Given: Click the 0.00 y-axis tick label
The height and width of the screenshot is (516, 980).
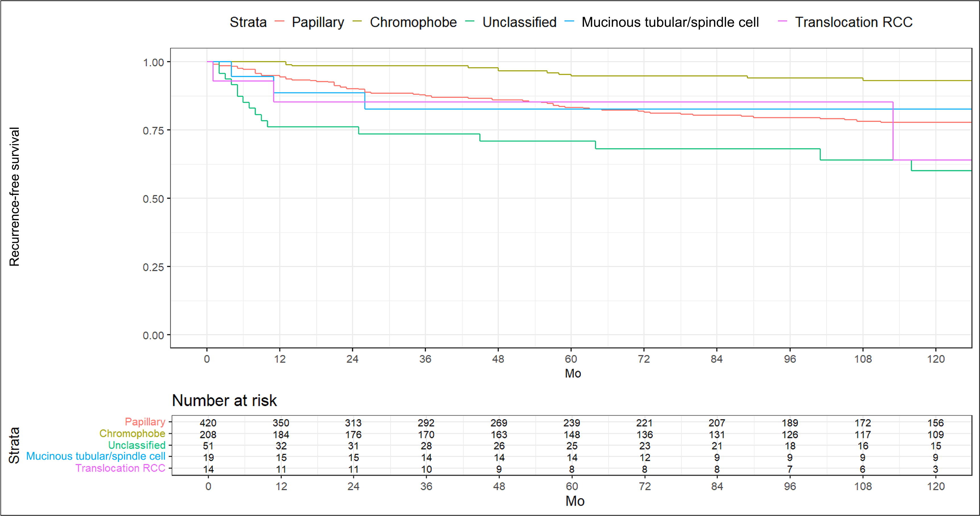Looking at the screenshot, I should tap(153, 335).
